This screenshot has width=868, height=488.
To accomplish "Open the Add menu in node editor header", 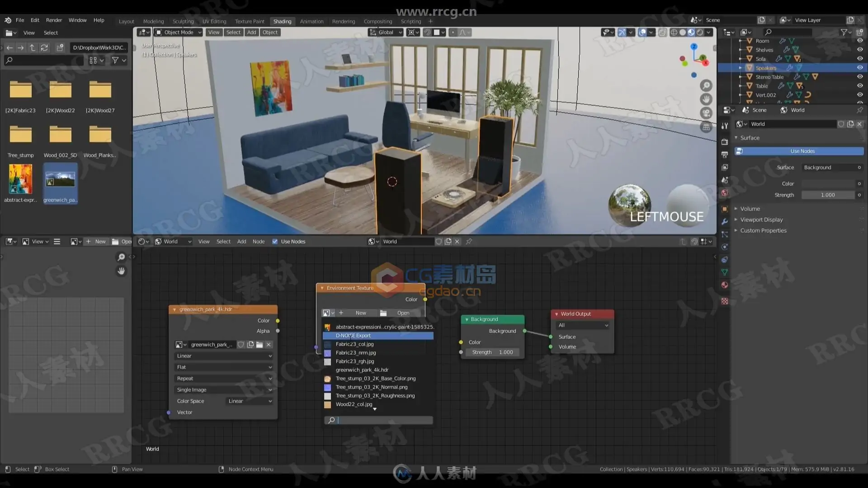I will coord(242,242).
